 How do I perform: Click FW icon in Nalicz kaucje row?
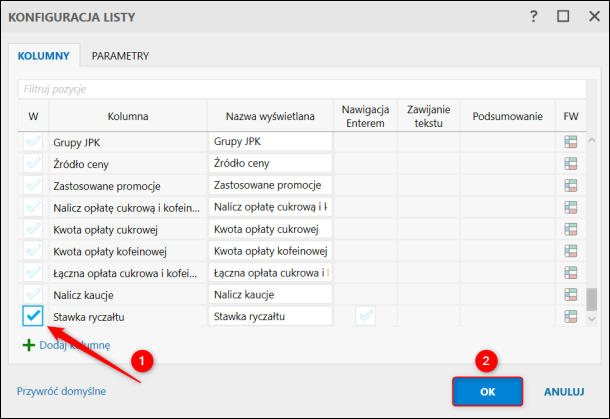[x=571, y=295]
